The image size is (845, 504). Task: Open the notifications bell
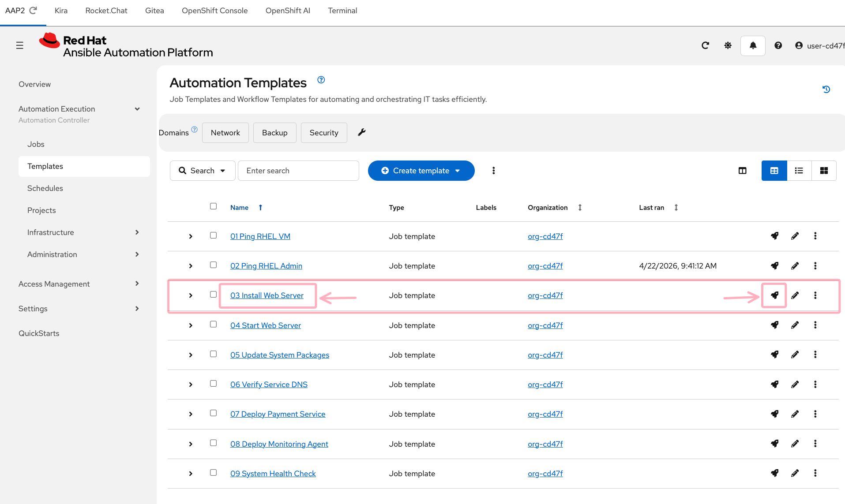[753, 45]
